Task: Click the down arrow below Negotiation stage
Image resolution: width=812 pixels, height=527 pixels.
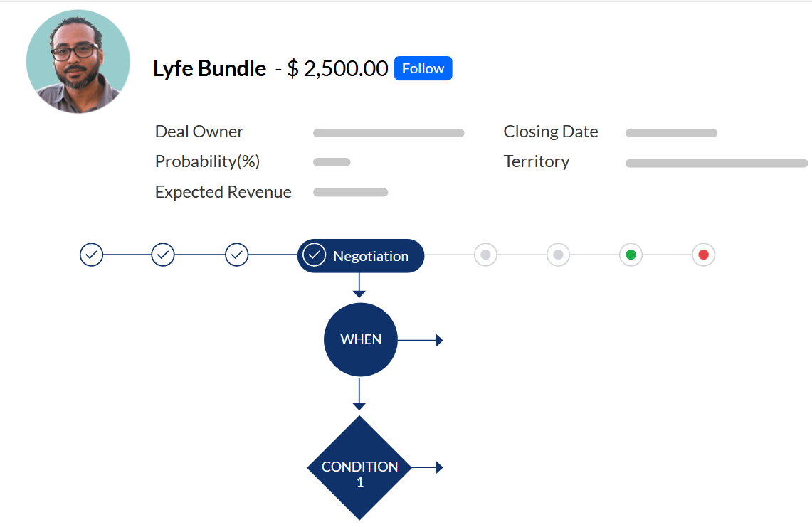Action: click(359, 285)
